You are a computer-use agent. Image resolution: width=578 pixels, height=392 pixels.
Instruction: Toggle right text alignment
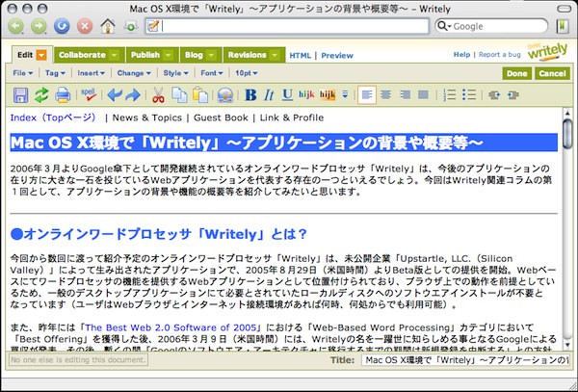pyautogui.click(x=405, y=95)
